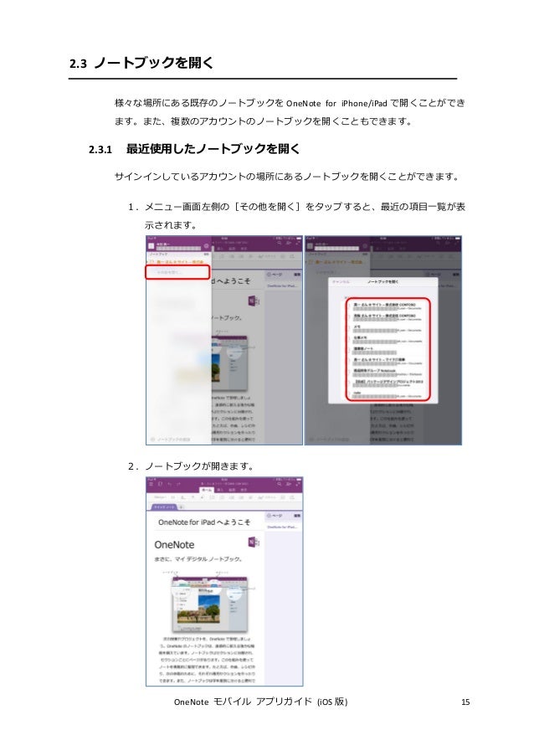Tap add-page plus icon by ページ, bottom screenshot

click(x=269, y=516)
